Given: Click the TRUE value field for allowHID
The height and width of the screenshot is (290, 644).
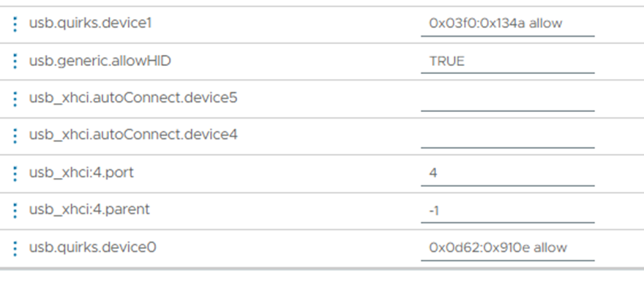Looking at the screenshot, I should [508, 62].
